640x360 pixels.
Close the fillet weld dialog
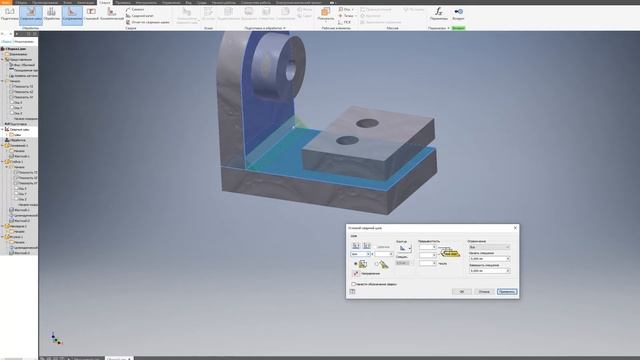tap(515, 228)
